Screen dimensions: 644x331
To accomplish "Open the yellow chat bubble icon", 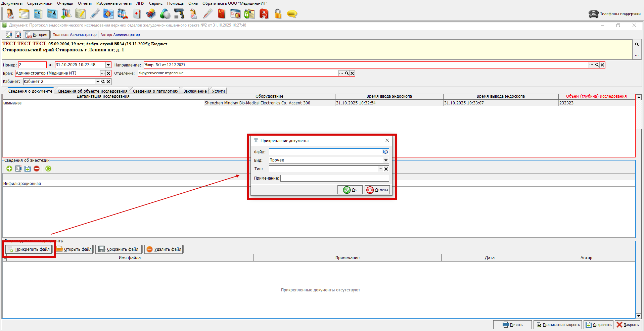I will [292, 14].
